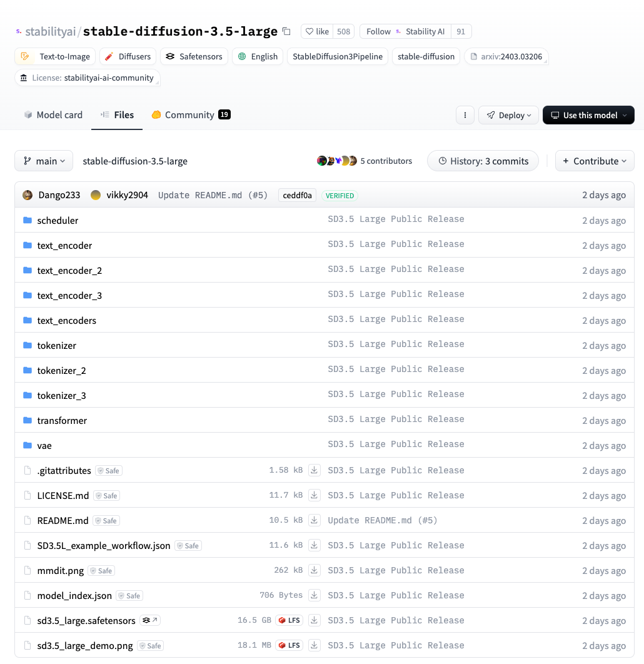This screenshot has width=644, height=664.
Task: Select the Text-to-Image tag
Action: click(x=55, y=56)
